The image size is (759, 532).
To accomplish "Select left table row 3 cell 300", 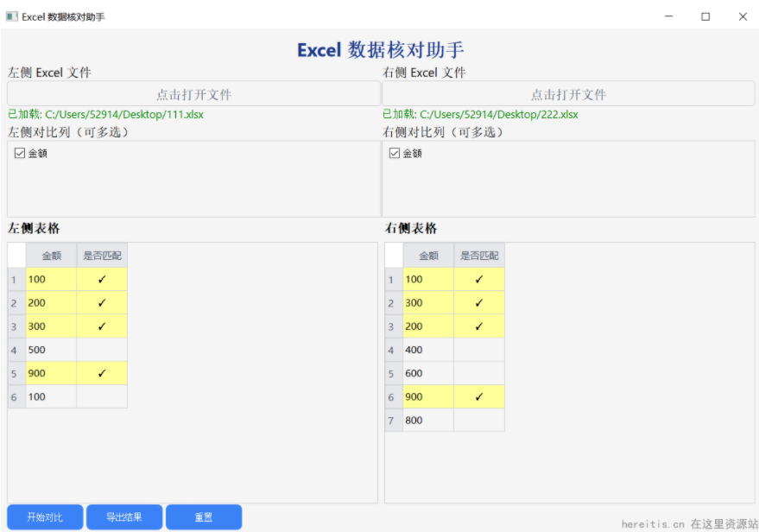I will coord(51,326).
